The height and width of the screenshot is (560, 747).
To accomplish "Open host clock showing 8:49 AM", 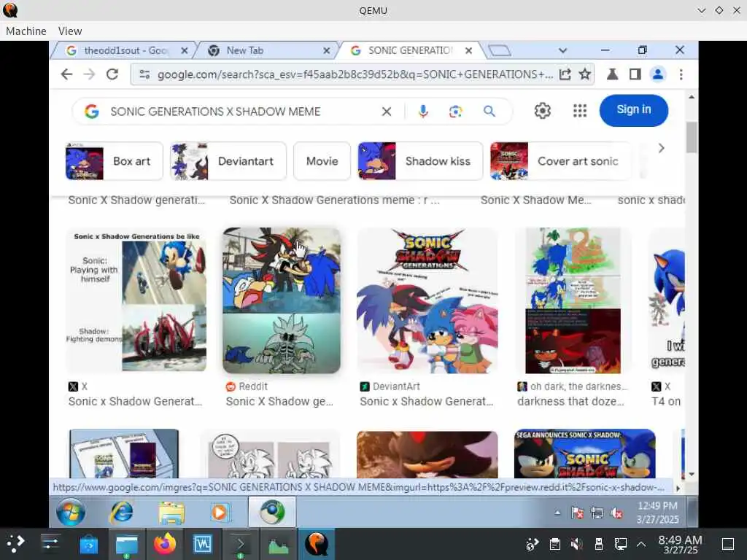I will [680, 544].
